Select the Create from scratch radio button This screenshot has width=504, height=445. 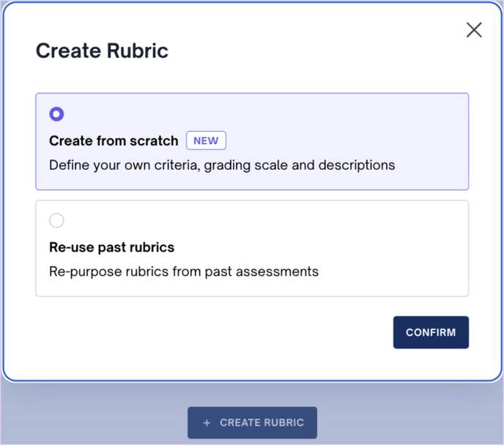(56, 114)
